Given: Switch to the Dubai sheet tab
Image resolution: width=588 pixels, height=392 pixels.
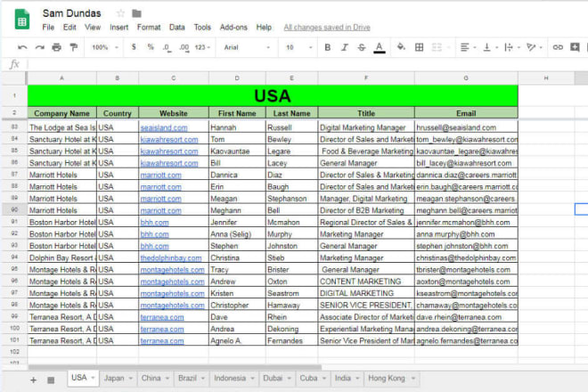Looking at the screenshot, I should [273, 378].
